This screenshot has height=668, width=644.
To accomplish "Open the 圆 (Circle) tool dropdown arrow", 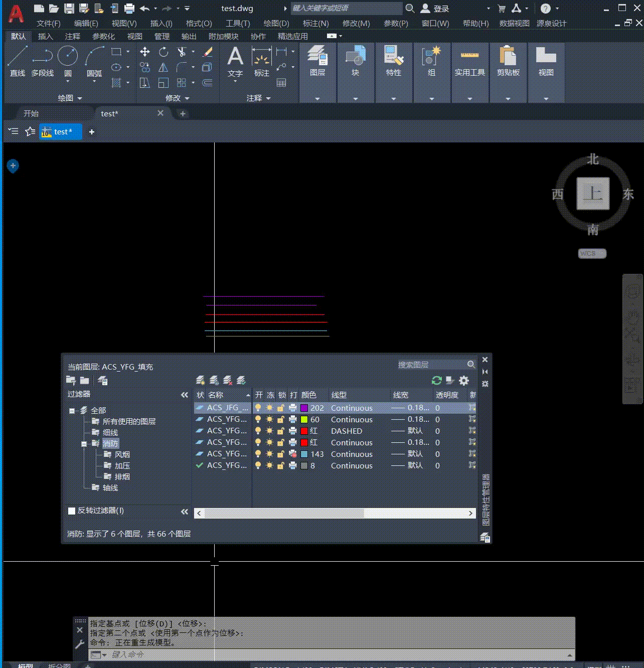I will click(x=68, y=81).
